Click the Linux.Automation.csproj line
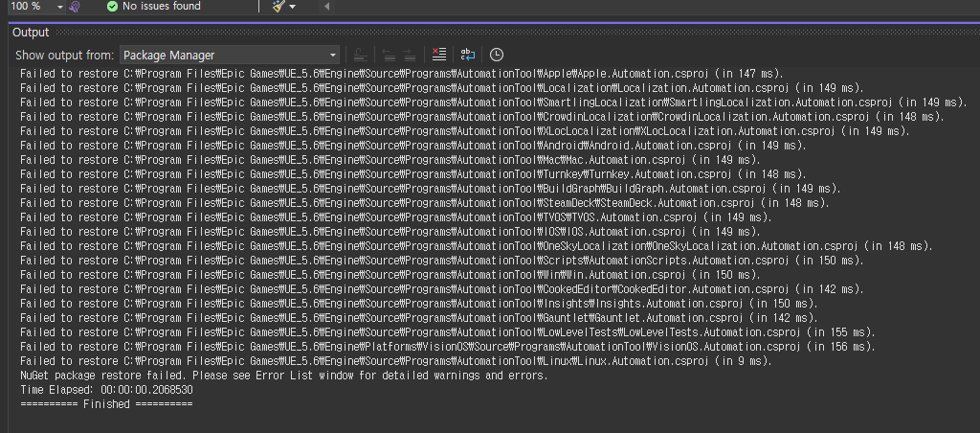The width and height of the screenshot is (980, 433). tap(395, 361)
